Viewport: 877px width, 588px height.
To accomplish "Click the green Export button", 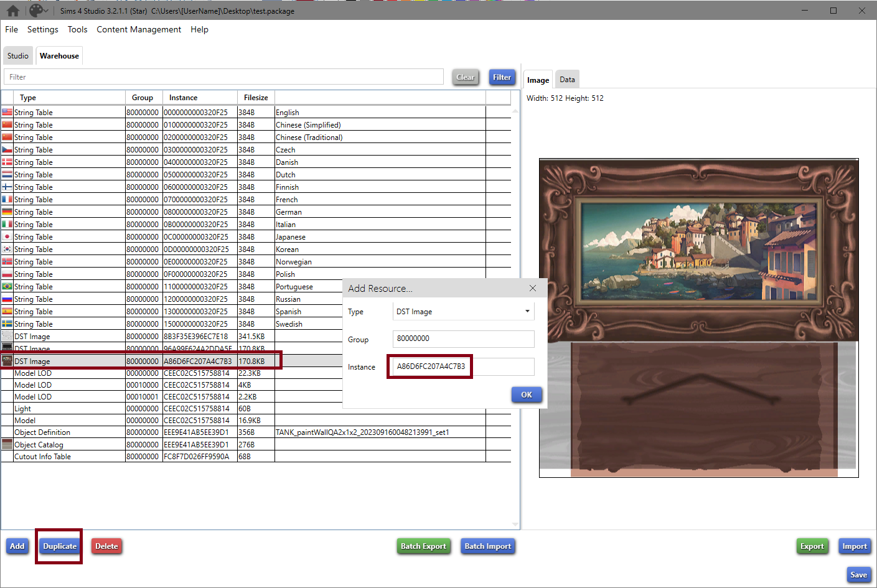I will (812, 546).
